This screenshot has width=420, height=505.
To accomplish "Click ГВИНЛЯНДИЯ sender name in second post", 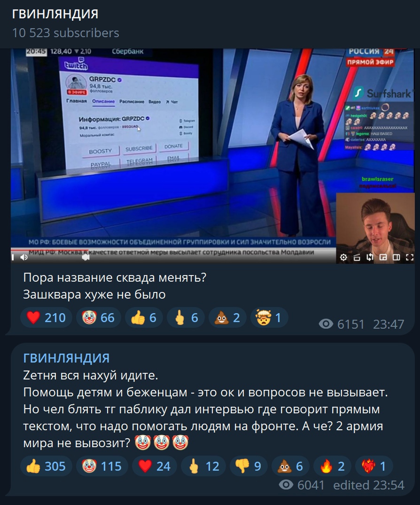I will click(66, 358).
